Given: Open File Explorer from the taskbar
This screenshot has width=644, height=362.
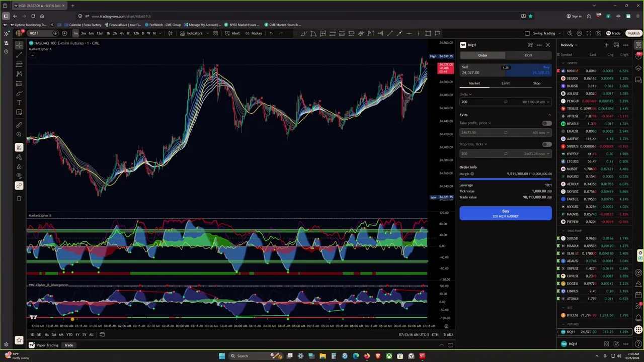Looking at the screenshot, I should click(323, 356).
